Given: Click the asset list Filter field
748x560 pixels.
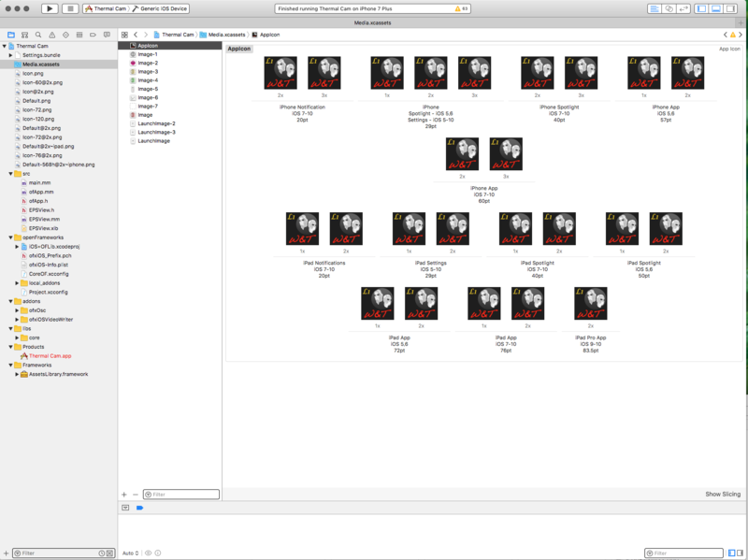Looking at the screenshot, I should click(x=181, y=495).
